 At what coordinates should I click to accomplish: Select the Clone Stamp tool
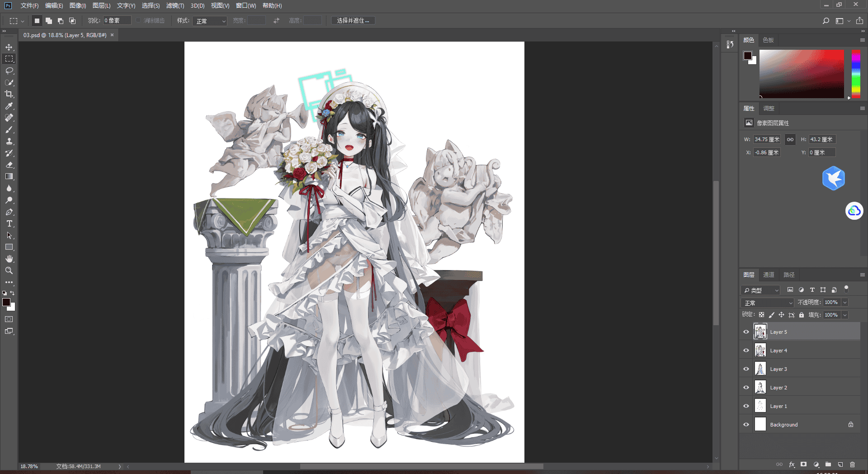click(x=9, y=141)
